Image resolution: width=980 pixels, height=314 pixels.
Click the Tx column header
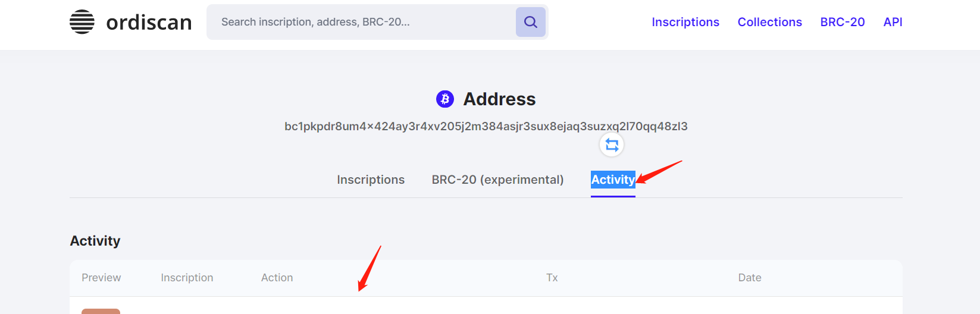(552, 278)
